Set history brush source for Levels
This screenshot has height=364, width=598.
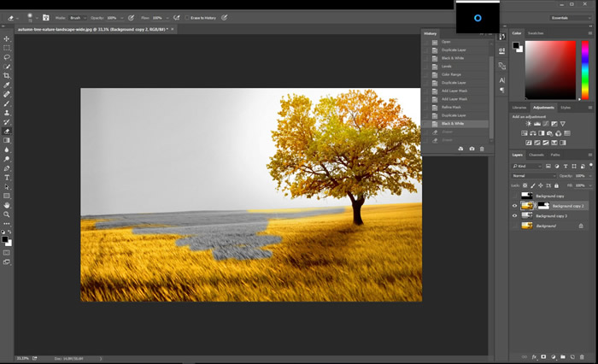click(425, 67)
